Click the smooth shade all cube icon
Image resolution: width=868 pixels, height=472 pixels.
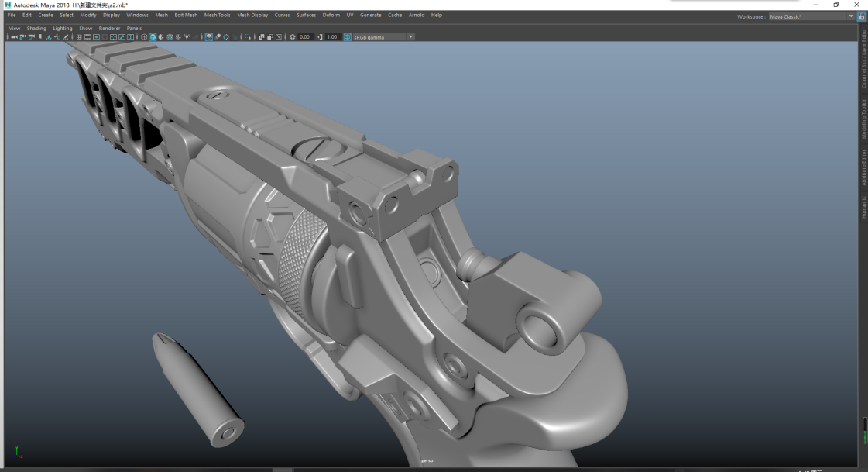coord(153,37)
